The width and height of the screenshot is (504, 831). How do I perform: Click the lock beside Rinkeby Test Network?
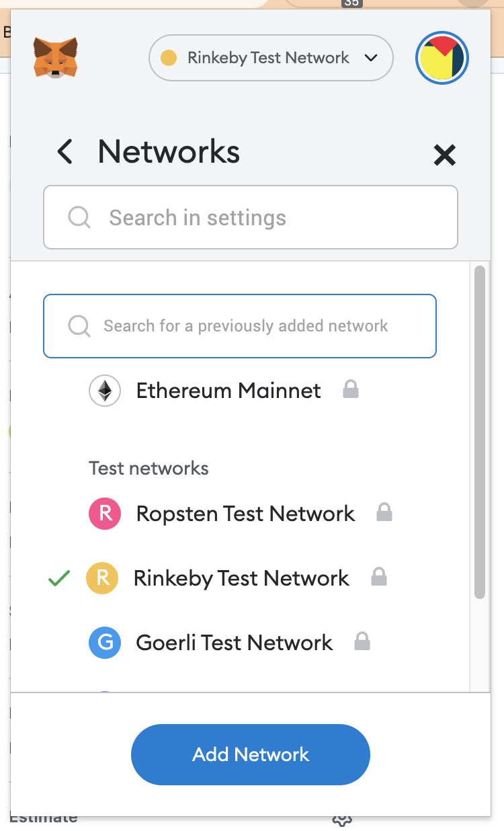click(379, 576)
